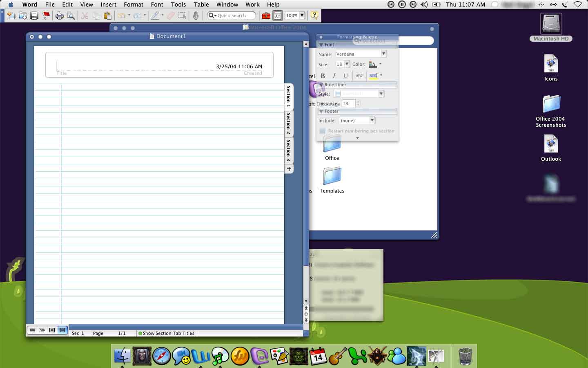Screen dimensions: 588x368
Task: Collapse the Footer palette section
Action: 321,111
